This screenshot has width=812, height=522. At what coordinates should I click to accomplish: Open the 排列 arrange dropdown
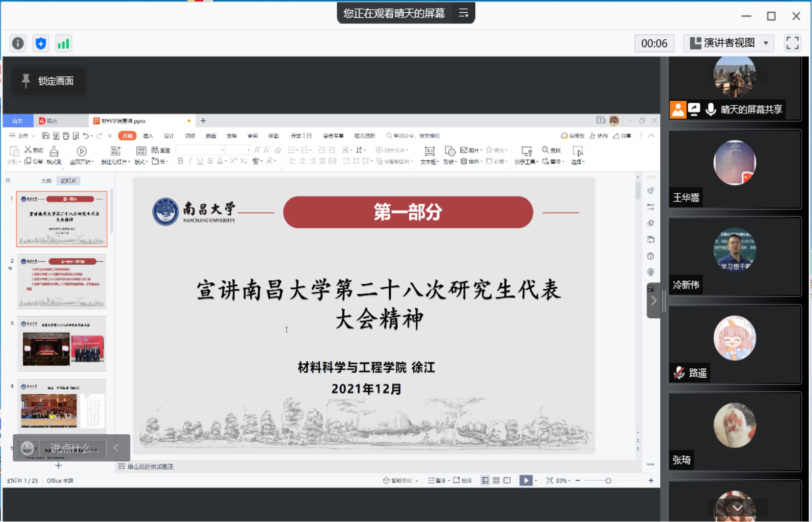coord(471,161)
